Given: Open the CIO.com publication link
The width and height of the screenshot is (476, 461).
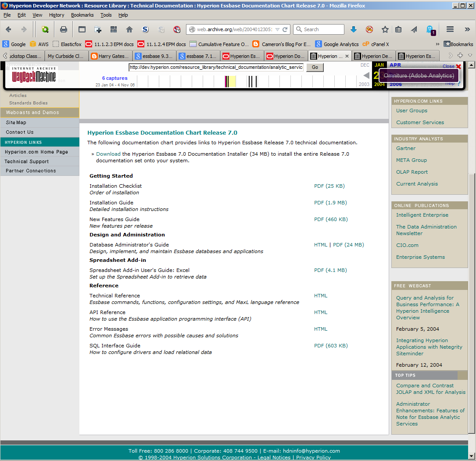Looking at the screenshot, I should [407, 245].
